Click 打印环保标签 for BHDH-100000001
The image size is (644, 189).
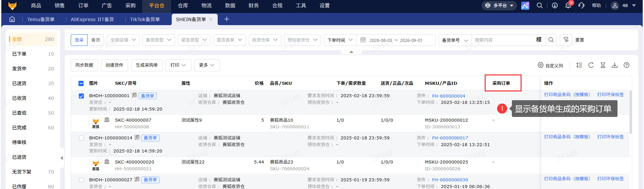[610, 94]
